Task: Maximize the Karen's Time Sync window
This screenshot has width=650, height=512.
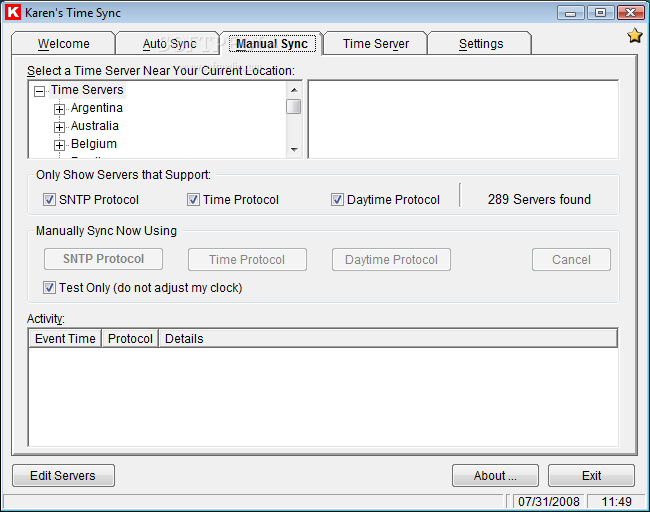Action: (x=600, y=13)
